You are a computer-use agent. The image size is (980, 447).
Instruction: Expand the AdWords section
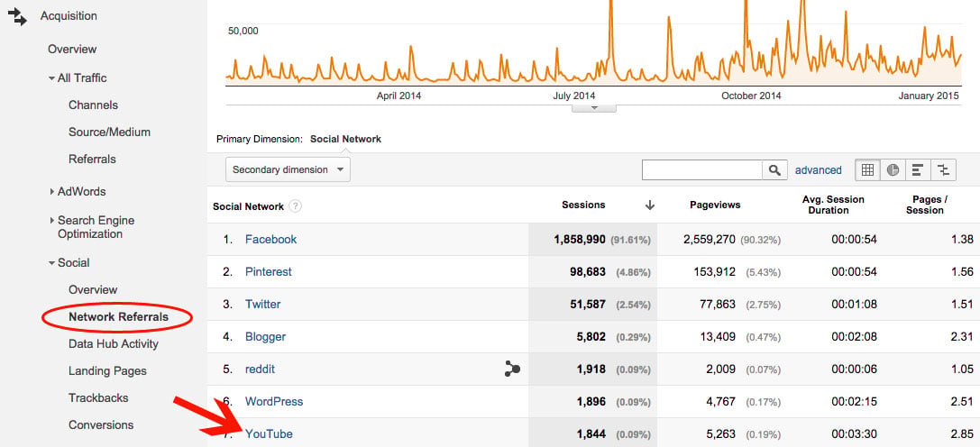[52, 192]
